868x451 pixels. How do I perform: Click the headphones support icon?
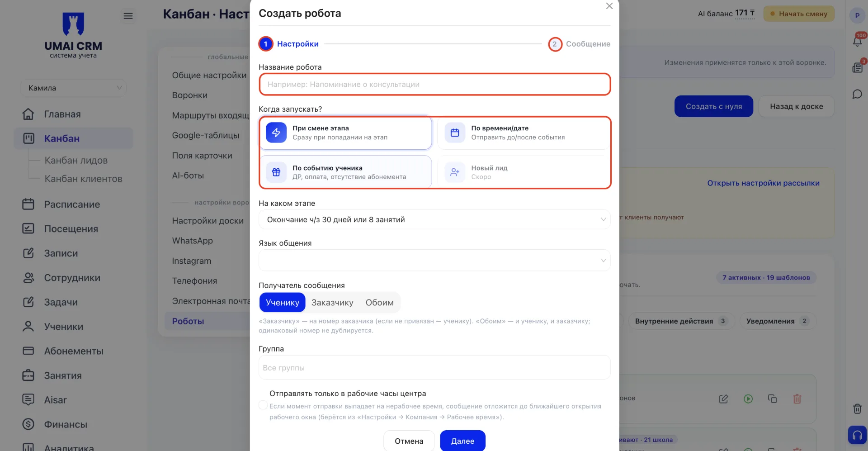coord(857,435)
